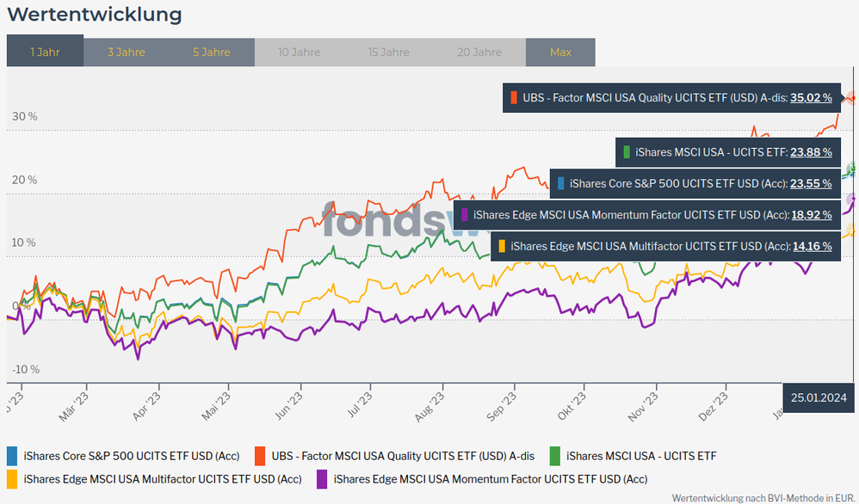This screenshot has width=859, height=504.
Task: Open the Max time range tab
Action: 560,52
